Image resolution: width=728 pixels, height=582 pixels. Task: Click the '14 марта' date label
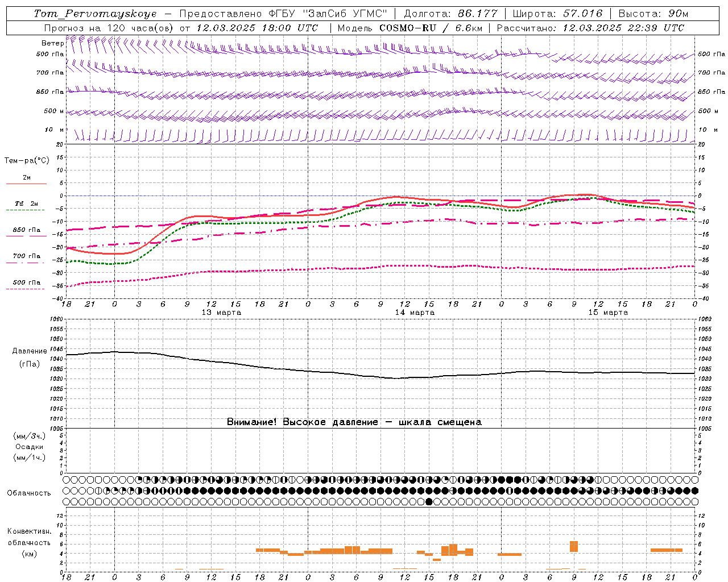[415, 313]
